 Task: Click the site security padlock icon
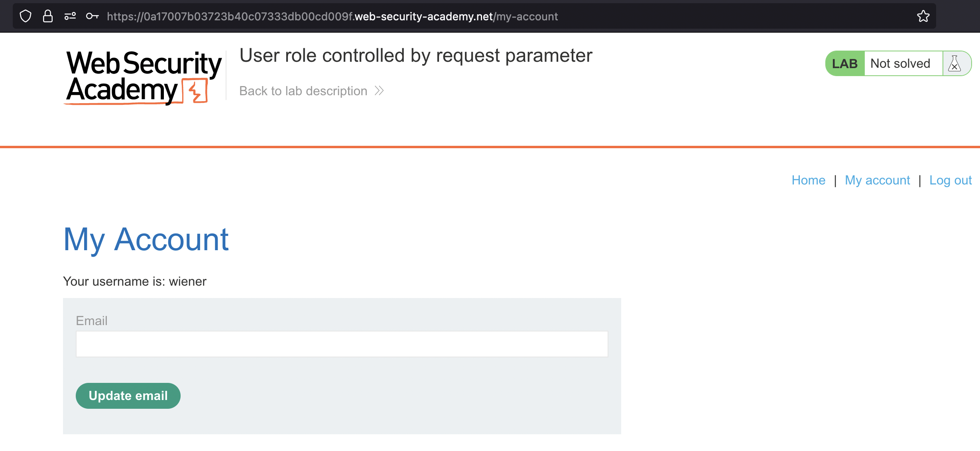click(x=48, y=16)
